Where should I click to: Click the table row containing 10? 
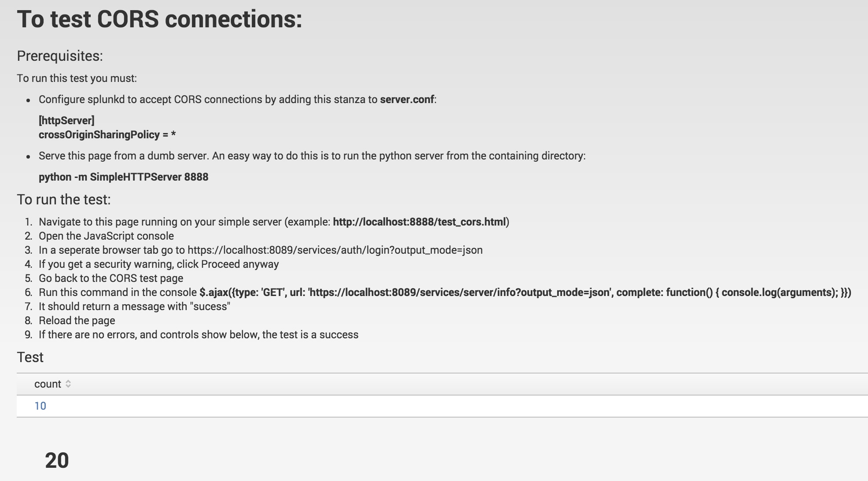(442, 406)
